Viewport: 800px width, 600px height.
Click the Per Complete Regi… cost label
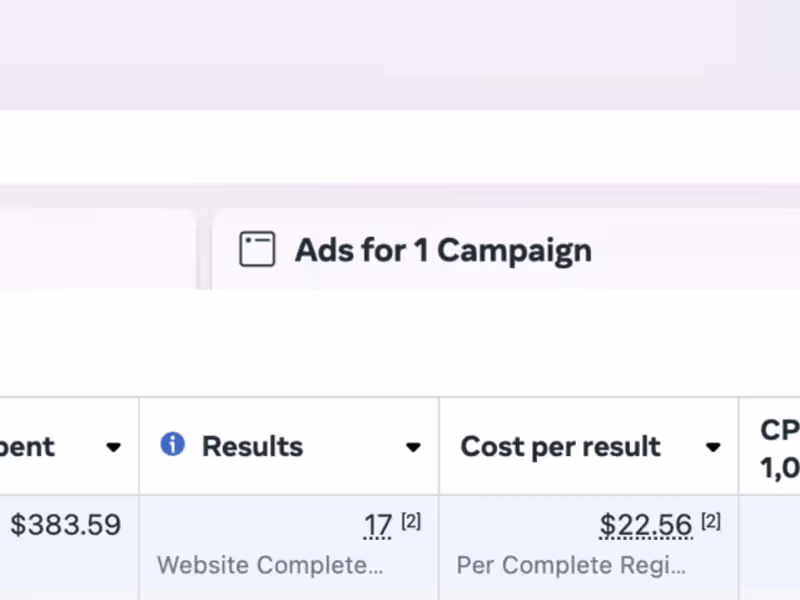coord(571,565)
